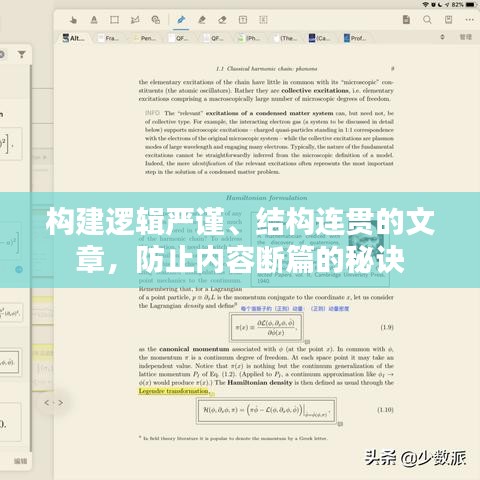Tap the 编辑 edit button in left panel
This screenshot has height=480, width=480.
point(21,461)
